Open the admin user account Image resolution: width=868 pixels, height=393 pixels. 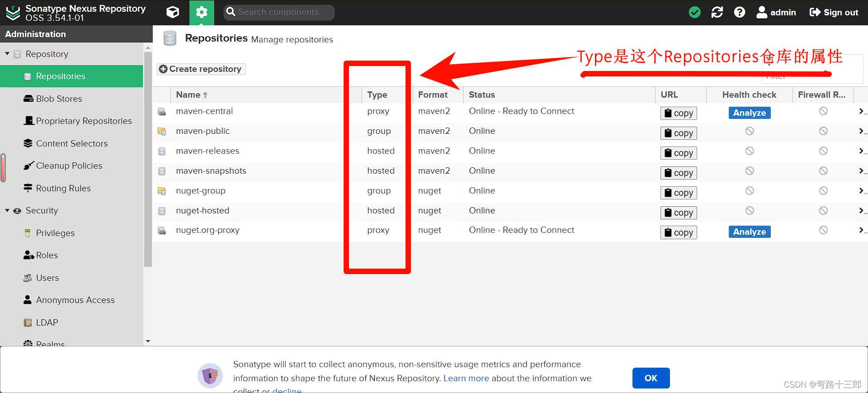point(776,12)
